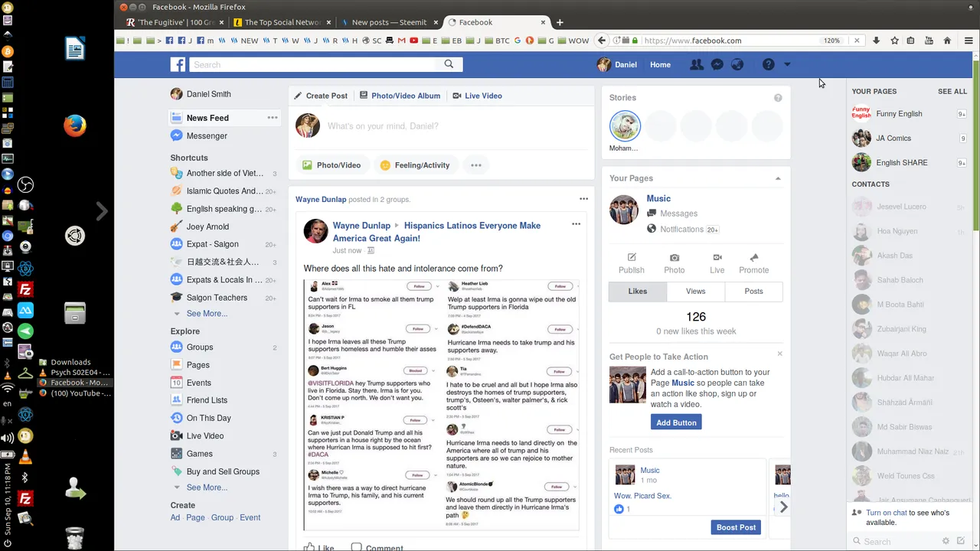Open more composer options ellipsis button
980x551 pixels.
[475, 165]
